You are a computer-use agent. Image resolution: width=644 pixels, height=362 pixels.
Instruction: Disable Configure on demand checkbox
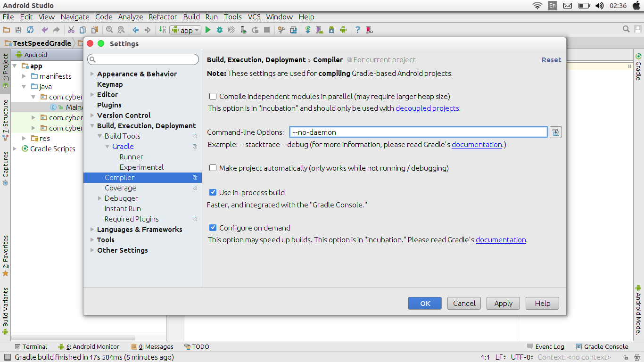[213, 228]
